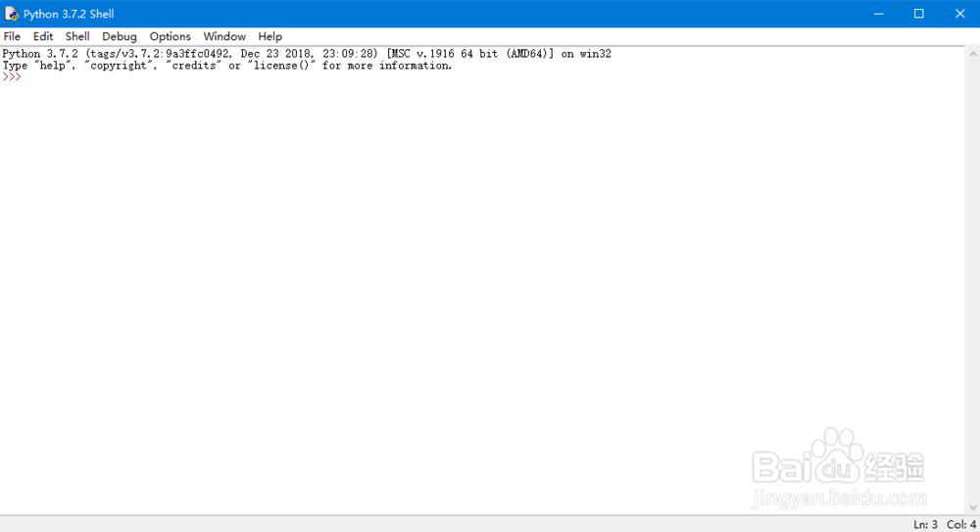Screen dimensions: 980x532
Task: Close the Python 3.7.2 Shell window
Action: click(x=960, y=14)
